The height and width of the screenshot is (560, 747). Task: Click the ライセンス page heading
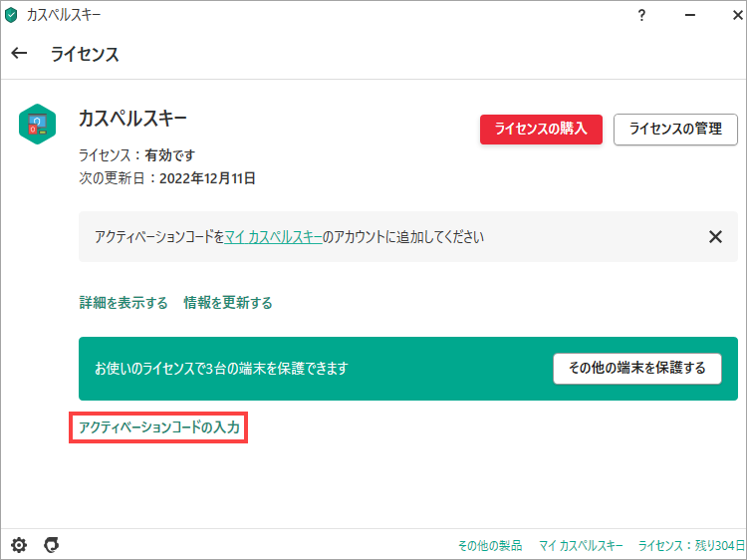(x=85, y=54)
